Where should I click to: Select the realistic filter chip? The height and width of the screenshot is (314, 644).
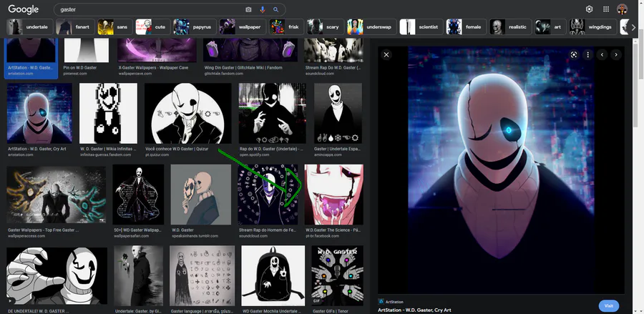(x=510, y=27)
